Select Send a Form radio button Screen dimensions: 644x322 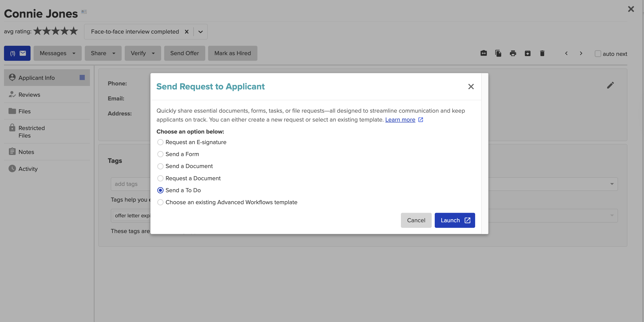[160, 154]
